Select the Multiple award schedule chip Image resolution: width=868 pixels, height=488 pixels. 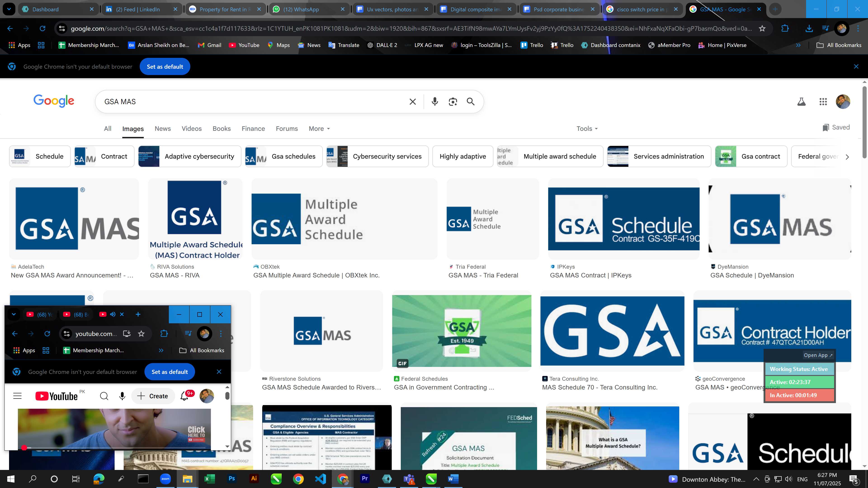point(550,156)
